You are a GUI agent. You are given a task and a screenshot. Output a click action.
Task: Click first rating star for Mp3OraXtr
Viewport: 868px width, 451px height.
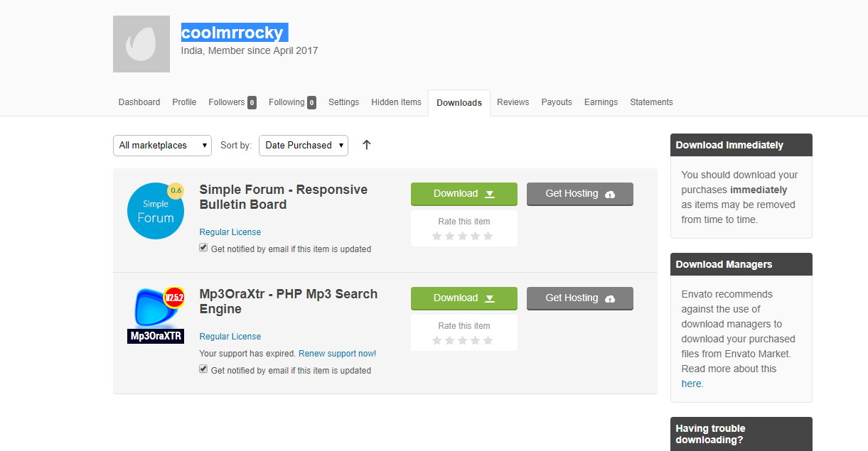[x=437, y=340]
